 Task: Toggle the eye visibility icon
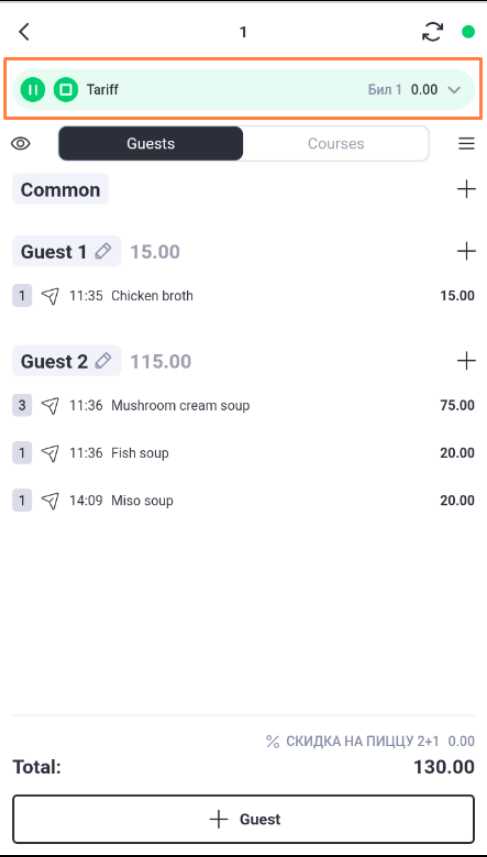[x=21, y=144]
